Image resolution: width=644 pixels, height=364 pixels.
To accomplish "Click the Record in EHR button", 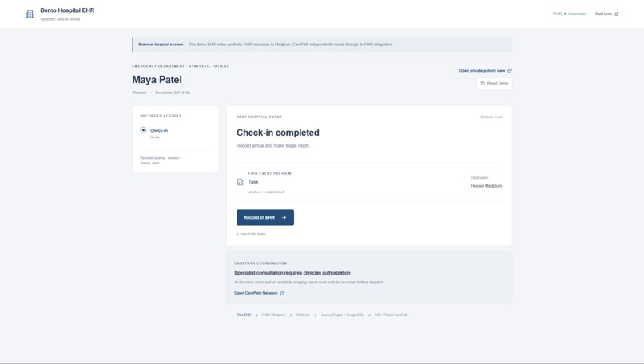I will click(x=265, y=217).
